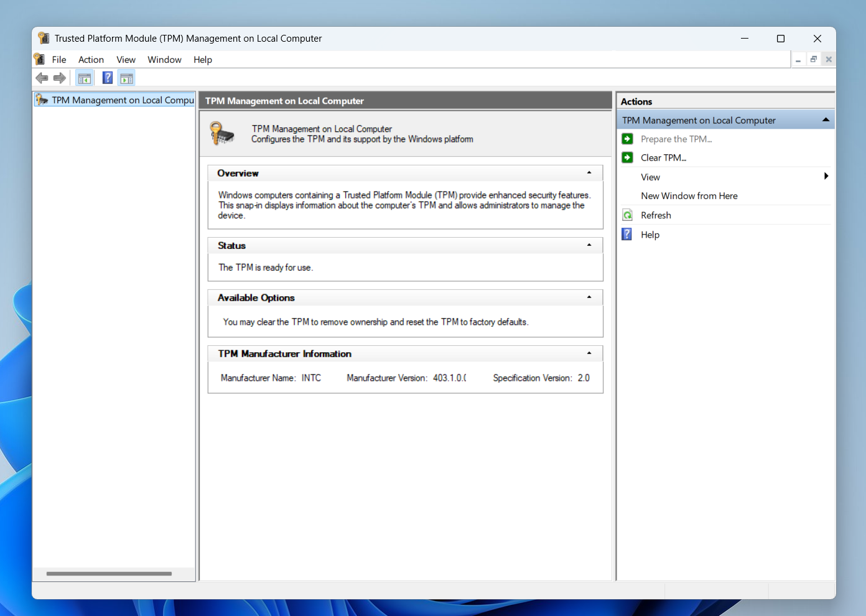Click the TPM key icon in title bar
The image size is (866, 616).
click(x=44, y=38)
